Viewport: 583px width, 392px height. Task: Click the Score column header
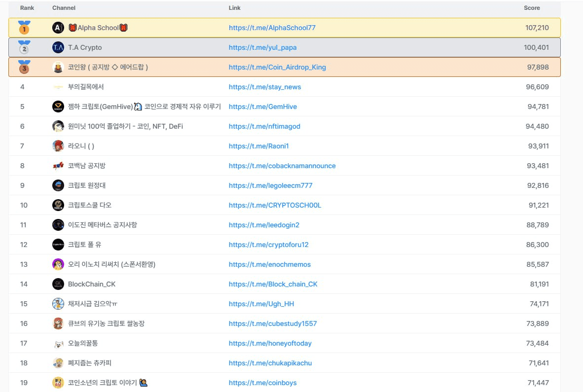(x=532, y=8)
